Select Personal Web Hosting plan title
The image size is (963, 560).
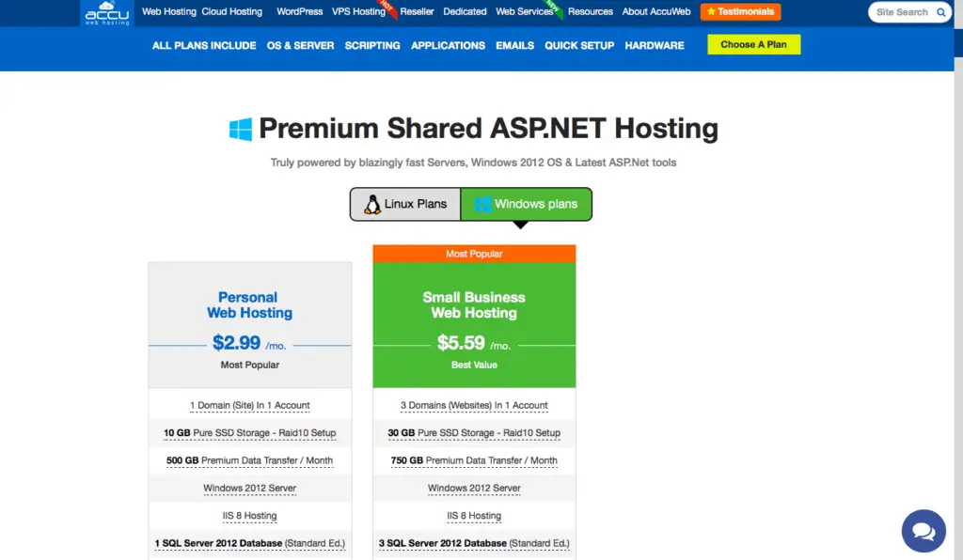(249, 304)
